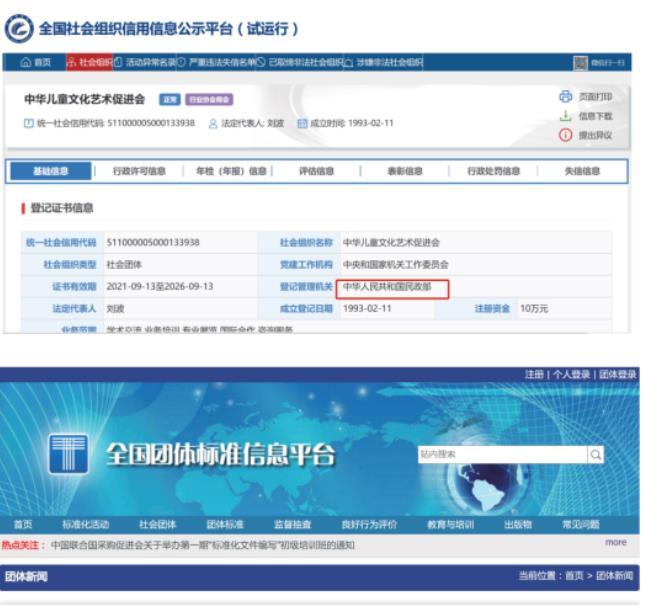Click the 团体登录 link
The width and height of the screenshot is (645, 610).
tap(617, 374)
